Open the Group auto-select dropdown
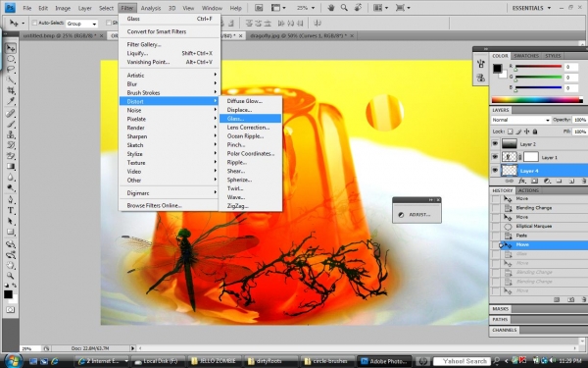The height and width of the screenshot is (368, 588). pos(81,24)
